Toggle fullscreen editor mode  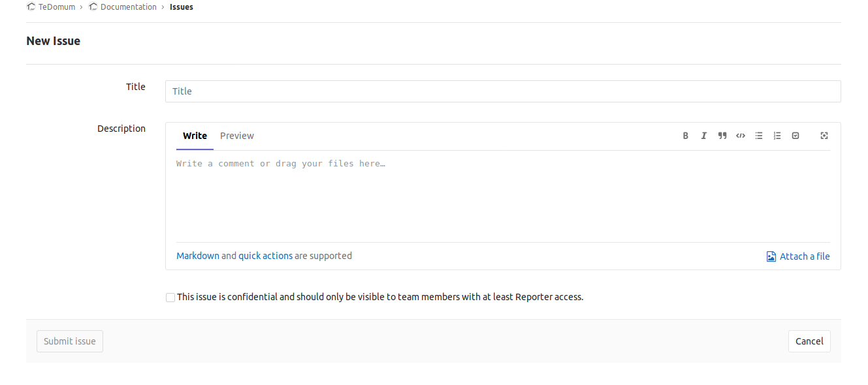[x=824, y=136]
